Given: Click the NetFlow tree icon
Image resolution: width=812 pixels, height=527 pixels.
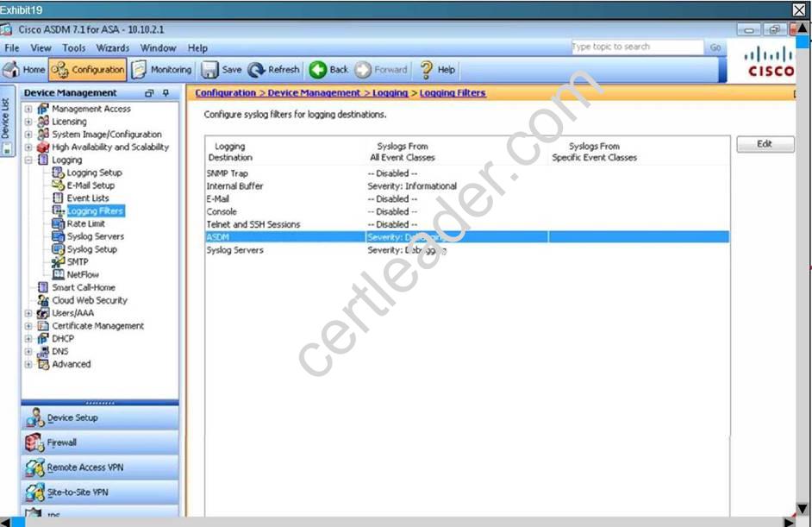Looking at the screenshot, I should (x=58, y=274).
